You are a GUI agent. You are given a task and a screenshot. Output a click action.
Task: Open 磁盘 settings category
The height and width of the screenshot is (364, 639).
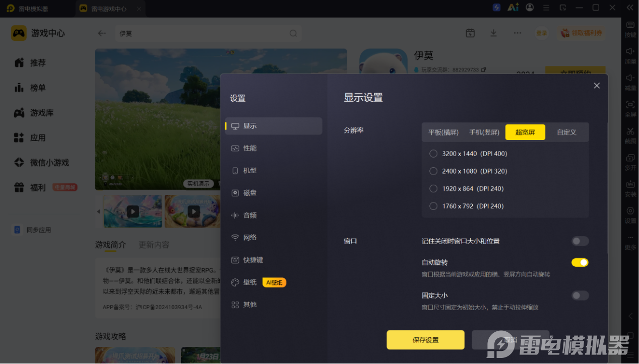(x=274, y=193)
